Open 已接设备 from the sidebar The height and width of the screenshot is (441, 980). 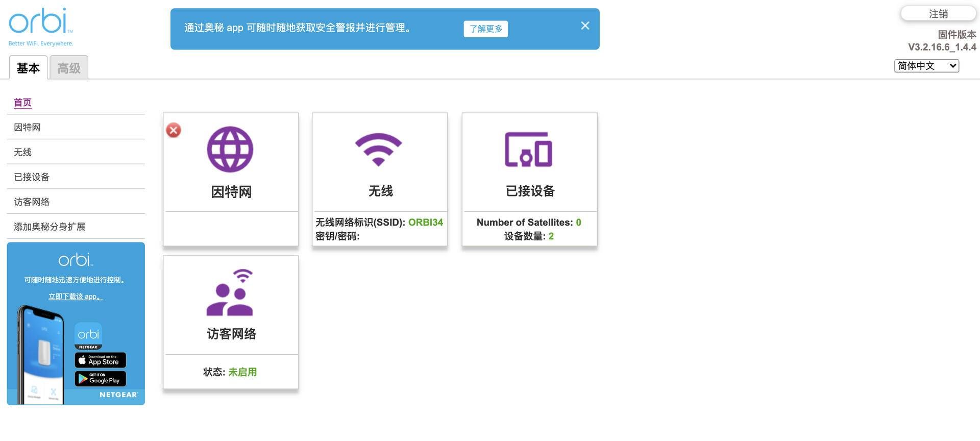32,177
